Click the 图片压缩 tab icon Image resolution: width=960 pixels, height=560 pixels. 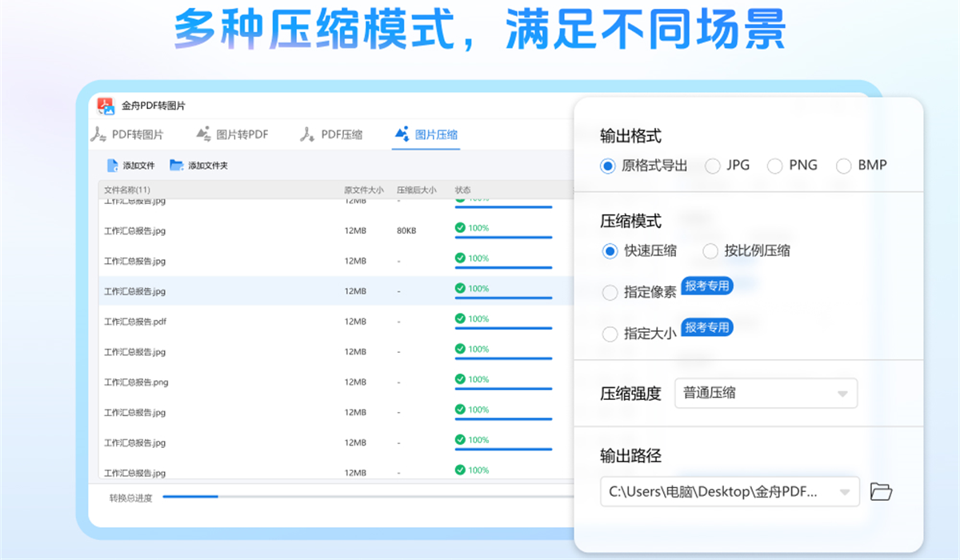click(402, 134)
